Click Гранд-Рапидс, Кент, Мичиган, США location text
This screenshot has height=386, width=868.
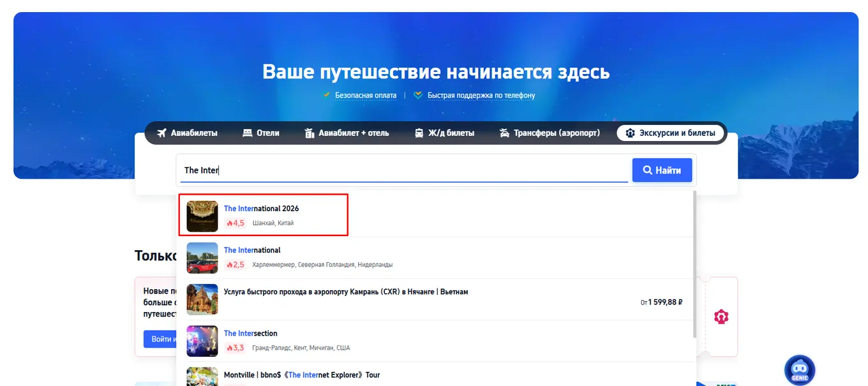(301, 348)
